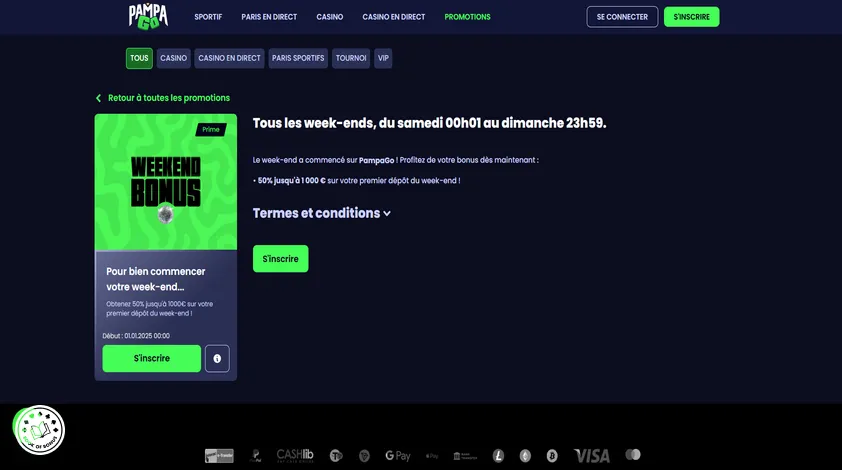Select the Casino en direct filter tab
The width and height of the screenshot is (842, 470).
click(x=229, y=58)
